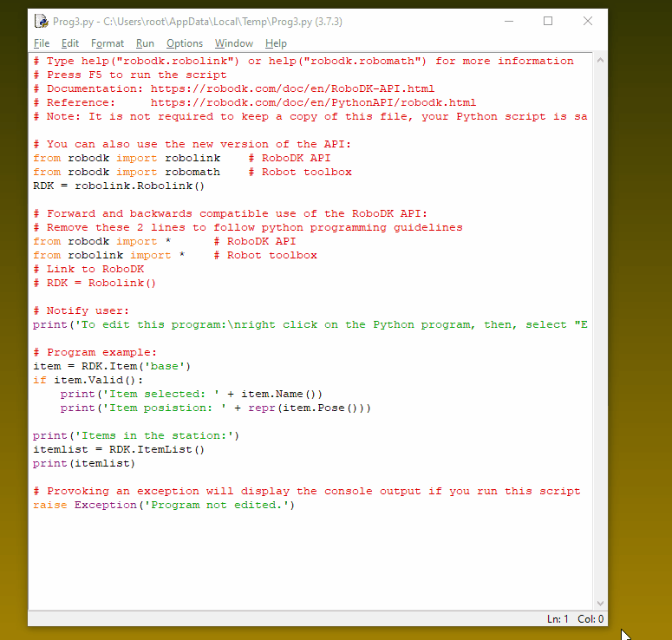Click the 'if item.Valid():' line
The image size is (672, 640).
pyautogui.click(x=88, y=380)
